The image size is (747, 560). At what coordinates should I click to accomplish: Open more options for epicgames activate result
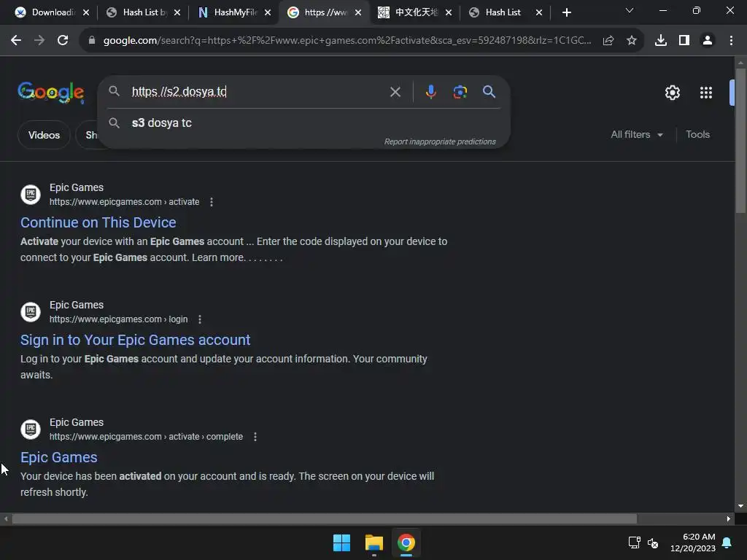pyautogui.click(x=212, y=202)
